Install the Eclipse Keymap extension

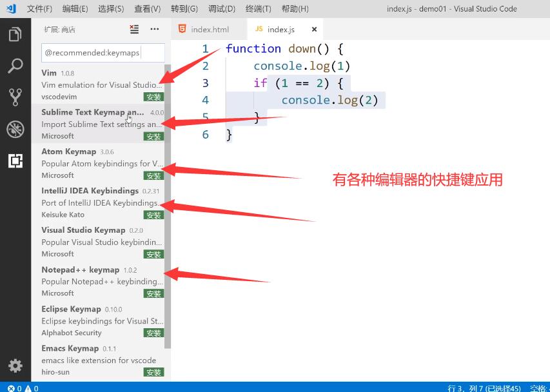(x=153, y=333)
